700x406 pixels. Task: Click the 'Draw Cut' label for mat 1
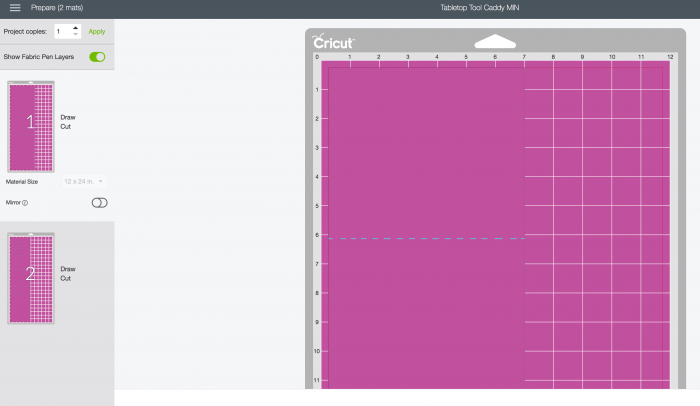(x=68, y=122)
